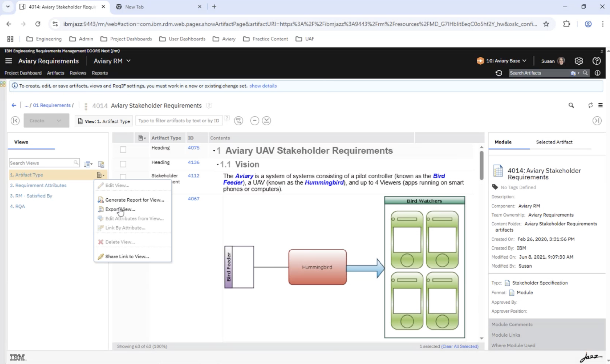
Task: Switch to the Selected Artifact tab
Action: 554,142
